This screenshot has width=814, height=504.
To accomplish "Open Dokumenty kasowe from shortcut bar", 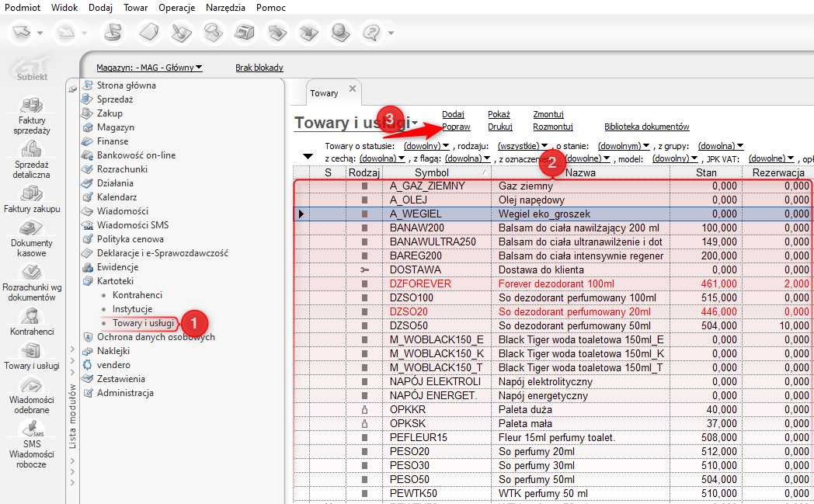I will pyautogui.click(x=32, y=228).
